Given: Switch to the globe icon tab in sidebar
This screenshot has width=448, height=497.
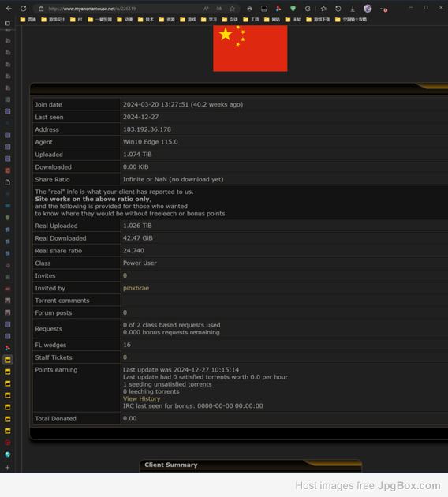Looking at the screenshot, I should (x=8, y=454).
